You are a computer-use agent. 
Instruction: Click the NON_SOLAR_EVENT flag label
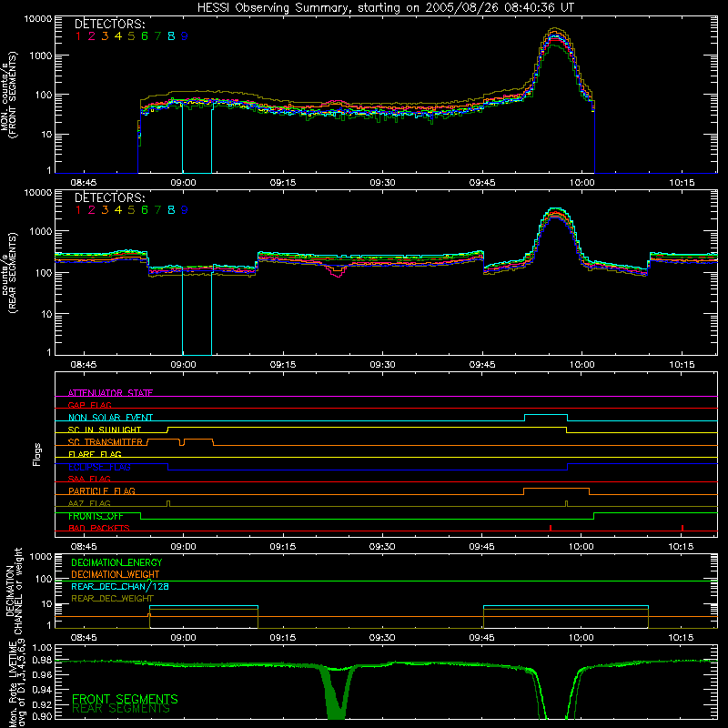coord(110,418)
